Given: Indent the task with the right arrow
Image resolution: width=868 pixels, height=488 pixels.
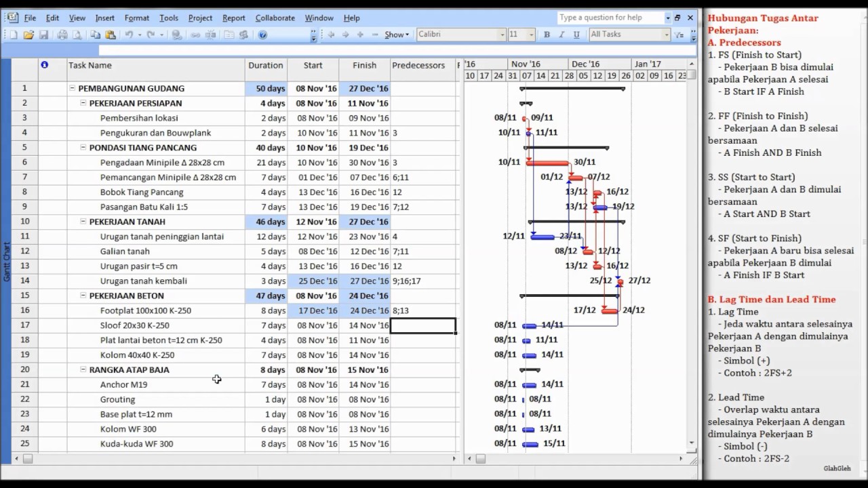Looking at the screenshot, I should click(345, 35).
